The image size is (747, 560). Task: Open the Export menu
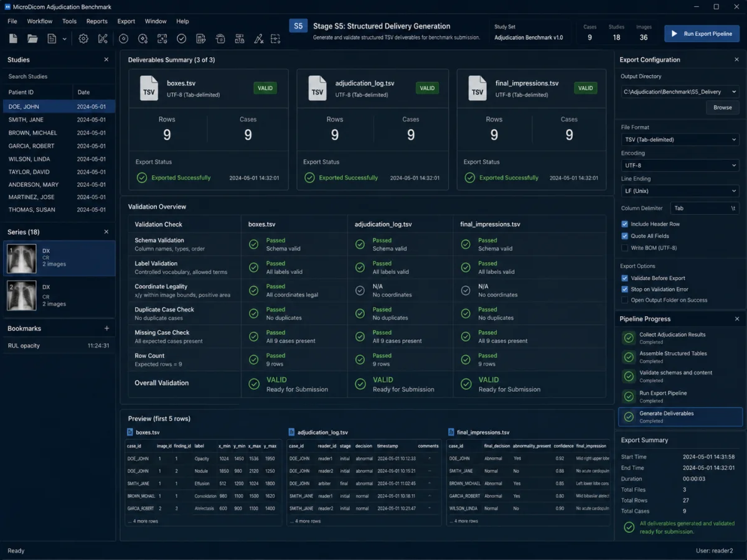click(126, 21)
